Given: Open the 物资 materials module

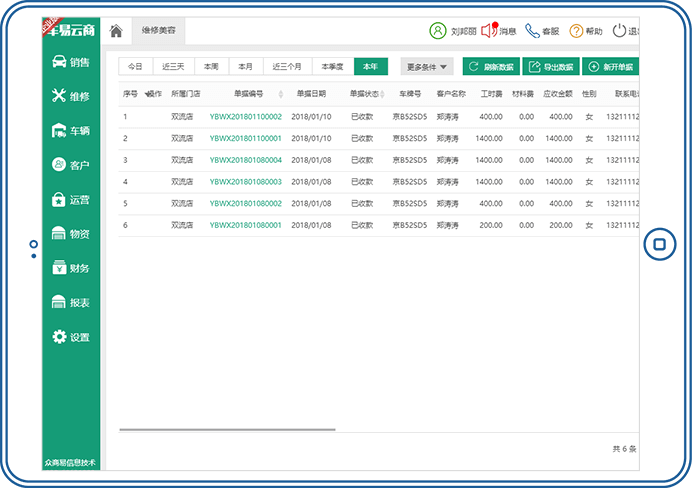Looking at the screenshot, I should click(x=71, y=234).
